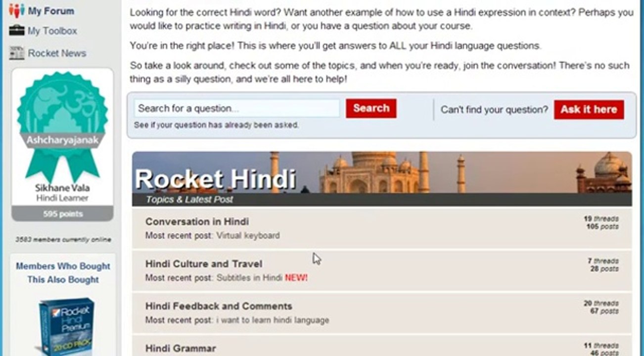Click the red Search button
The image size is (644, 356).
coord(371,108)
